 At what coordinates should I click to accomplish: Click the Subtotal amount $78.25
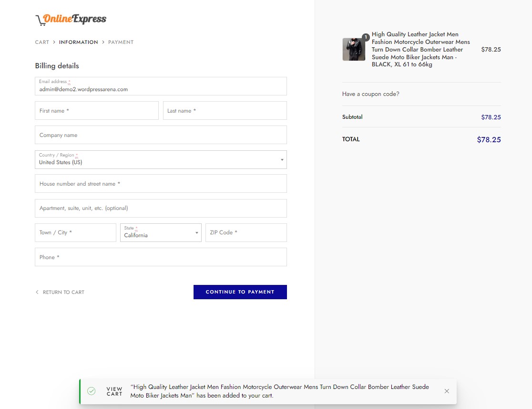pyautogui.click(x=491, y=117)
